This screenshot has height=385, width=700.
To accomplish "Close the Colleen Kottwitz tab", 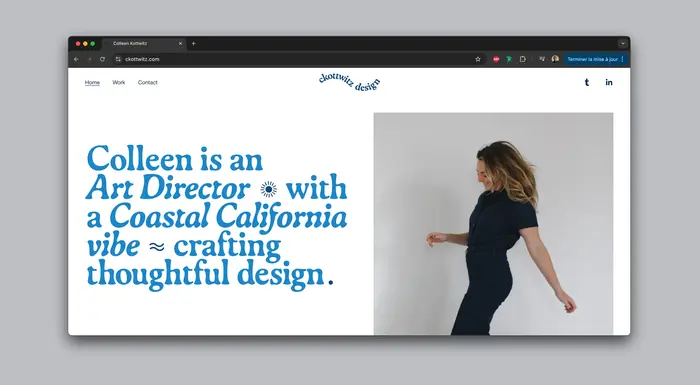I will click(180, 43).
